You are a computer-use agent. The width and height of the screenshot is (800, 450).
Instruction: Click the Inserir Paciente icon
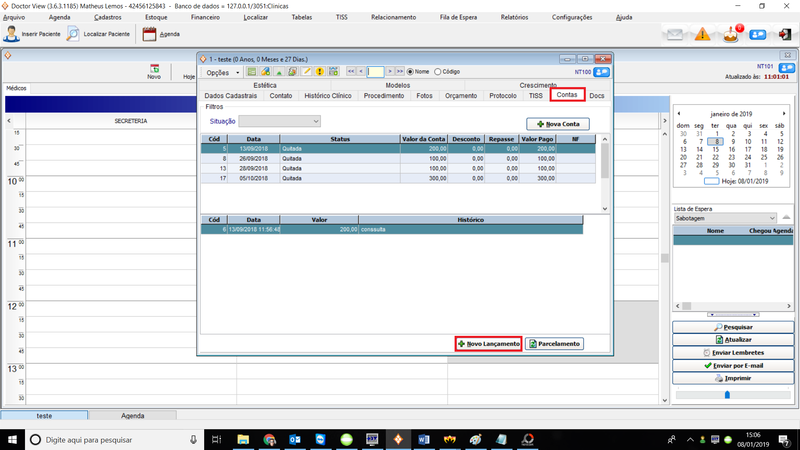point(11,34)
